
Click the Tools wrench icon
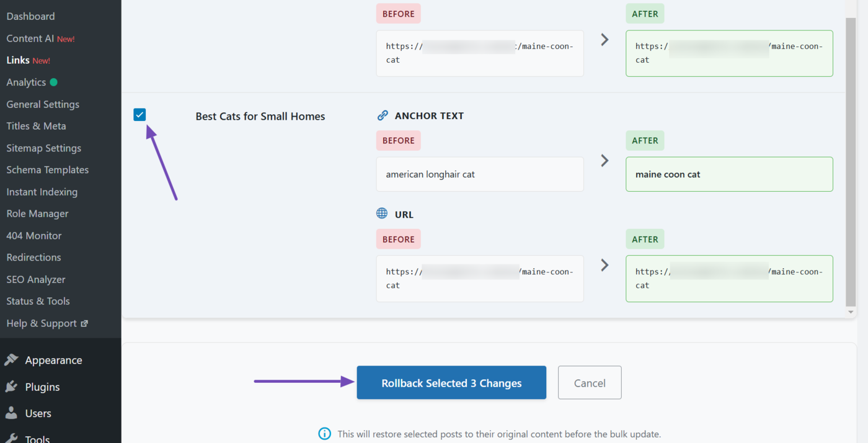pyautogui.click(x=12, y=438)
